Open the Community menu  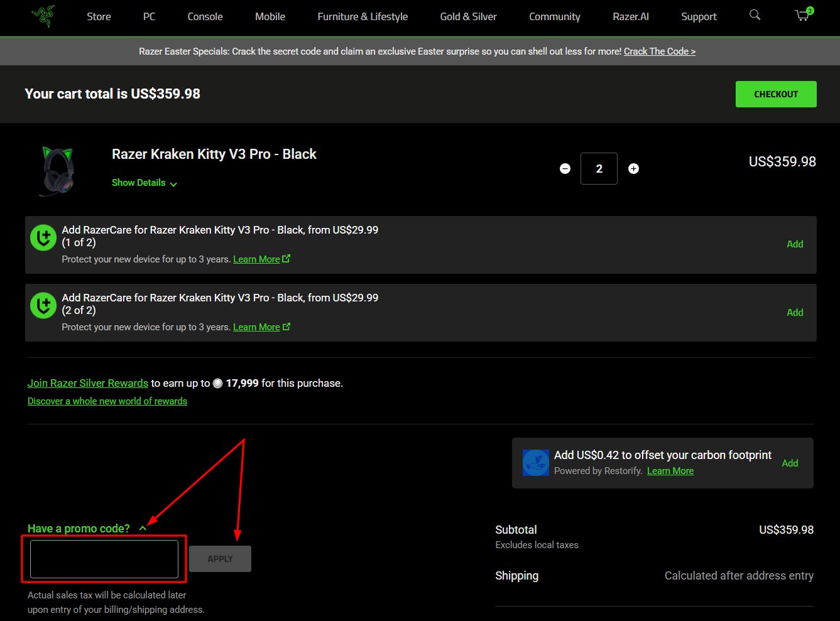tap(554, 17)
